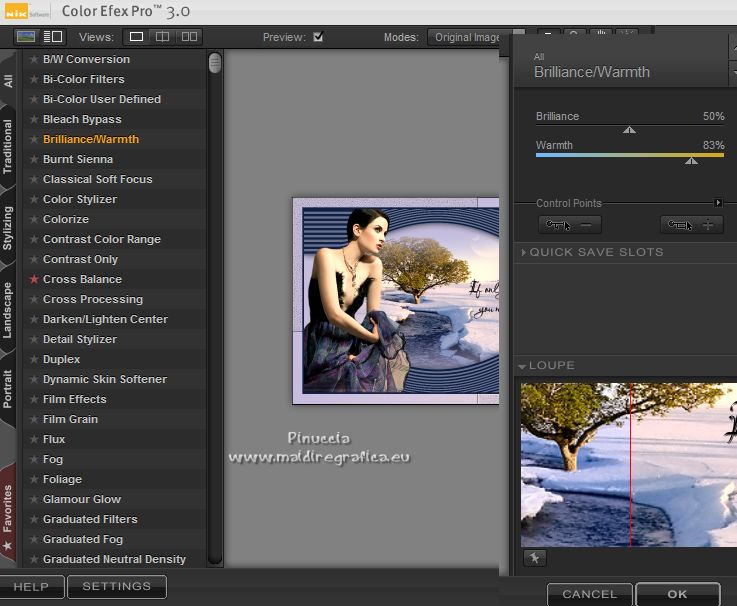Screen dimensions: 737x606
Task: Mark Cross Balance star as favorite
Action: coord(34,279)
